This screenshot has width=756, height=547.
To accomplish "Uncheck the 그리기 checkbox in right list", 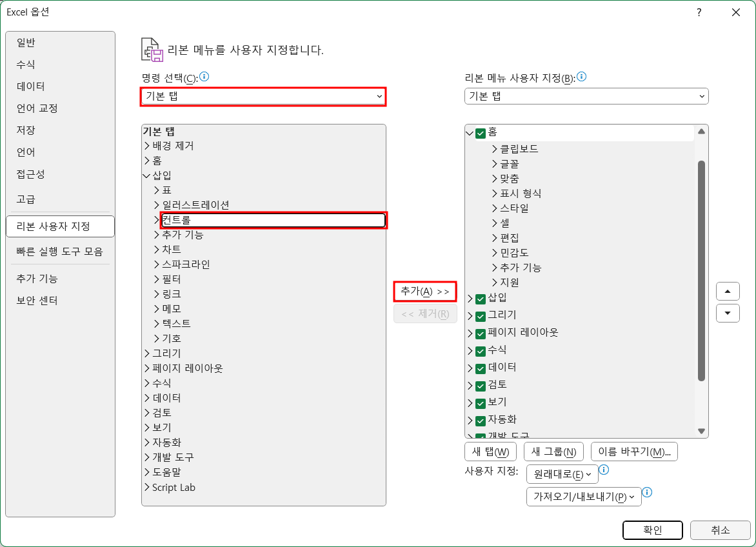I will point(480,317).
